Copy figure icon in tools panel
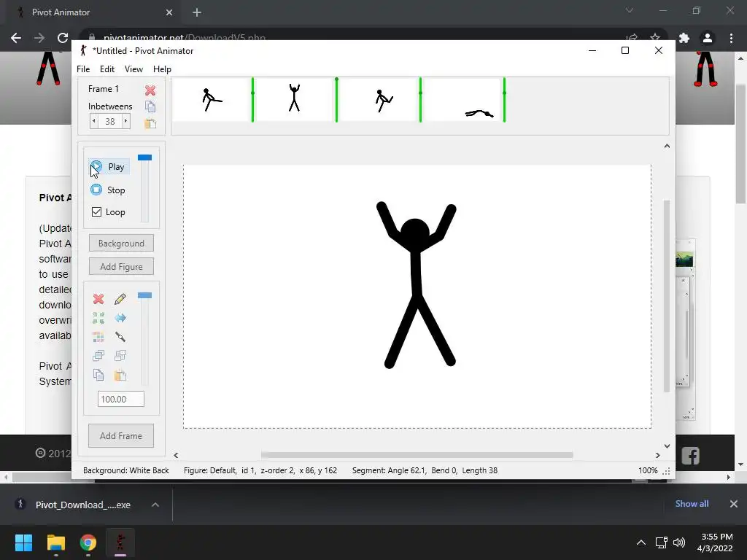Screen dimensions: 747x560 pyautogui.click(x=98, y=376)
